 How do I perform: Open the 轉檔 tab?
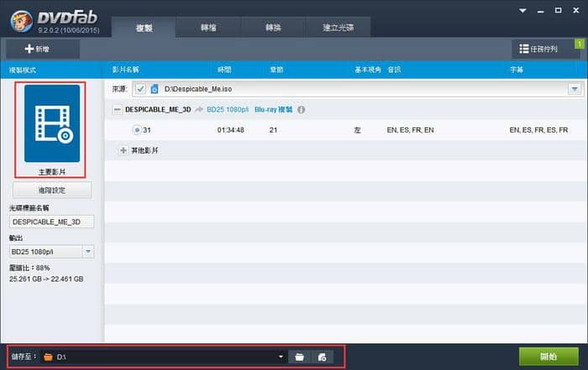(208, 28)
